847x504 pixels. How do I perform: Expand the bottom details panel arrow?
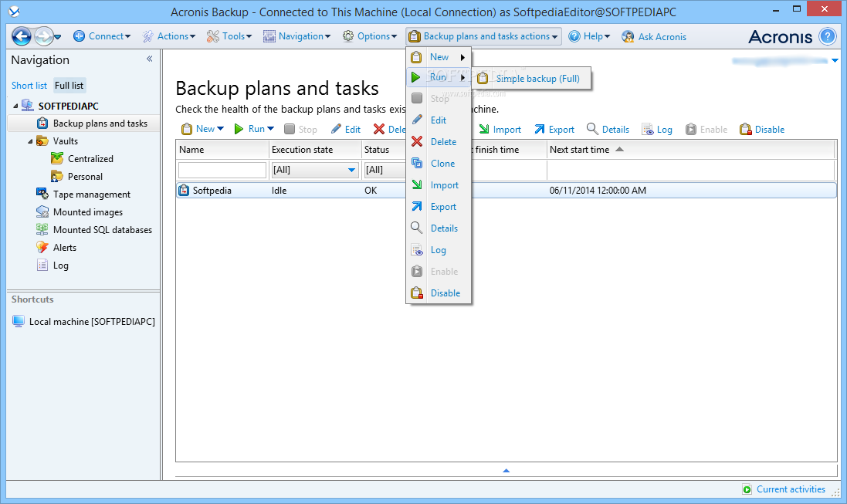507,471
